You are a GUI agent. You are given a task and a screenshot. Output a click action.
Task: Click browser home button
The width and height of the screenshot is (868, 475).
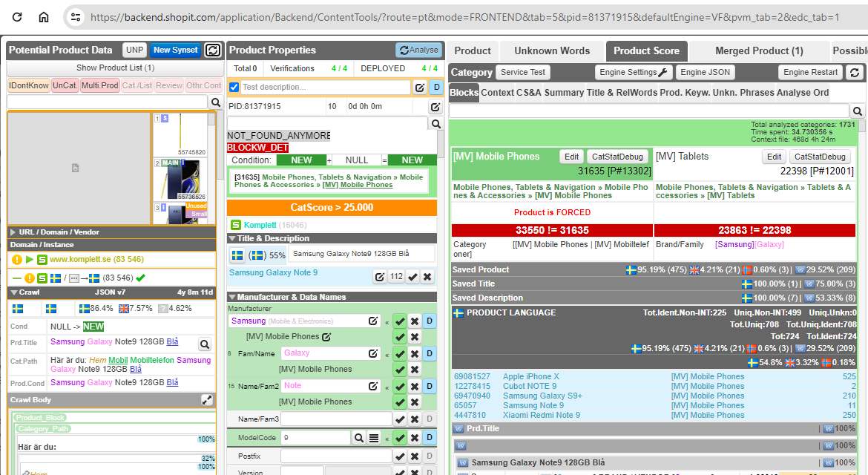point(44,17)
